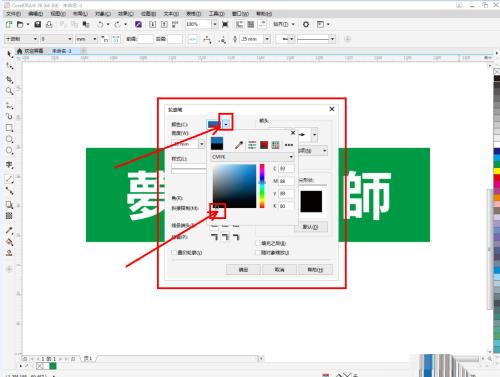This screenshot has width=500, height=377.
Task: Select the Rectangle tool in toolbox
Action: (x=9, y=128)
